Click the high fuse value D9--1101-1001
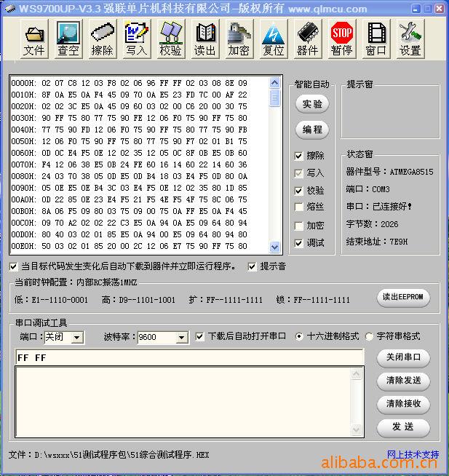 pyautogui.click(x=147, y=301)
